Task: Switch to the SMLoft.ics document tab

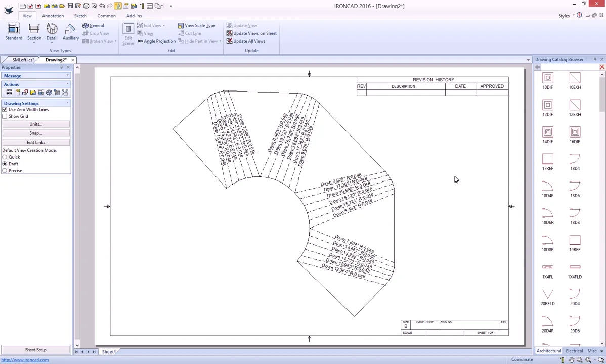Action: [23, 60]
